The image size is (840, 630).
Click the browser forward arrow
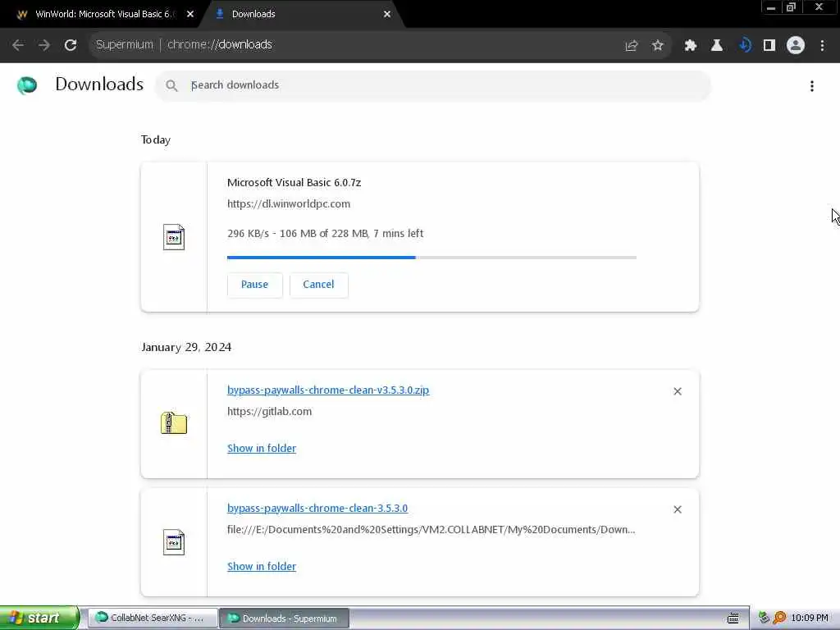point(44,45)
